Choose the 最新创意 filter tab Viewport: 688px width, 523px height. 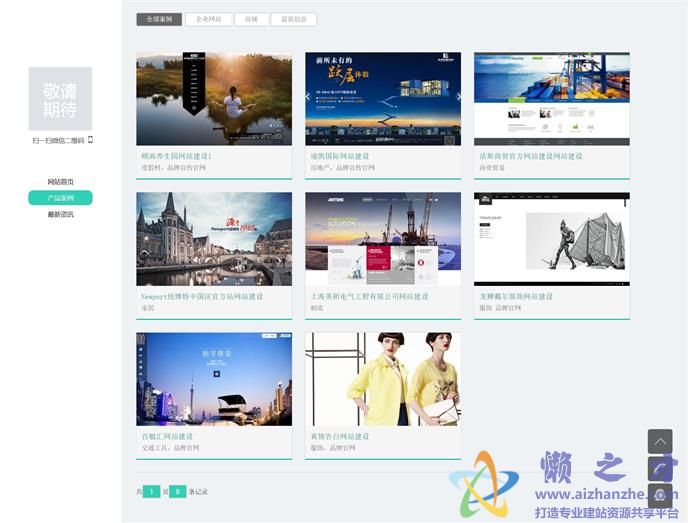(x=293, y=19)
